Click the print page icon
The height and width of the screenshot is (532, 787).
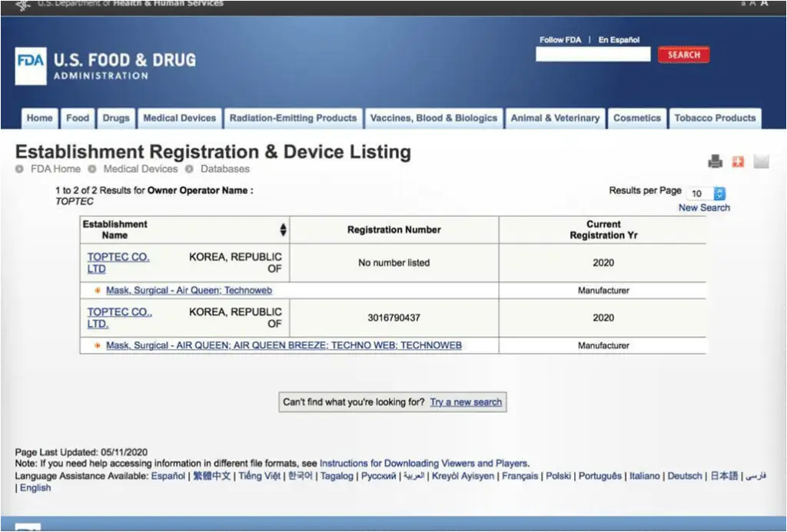pyautogui.click(x=716, y=161)
